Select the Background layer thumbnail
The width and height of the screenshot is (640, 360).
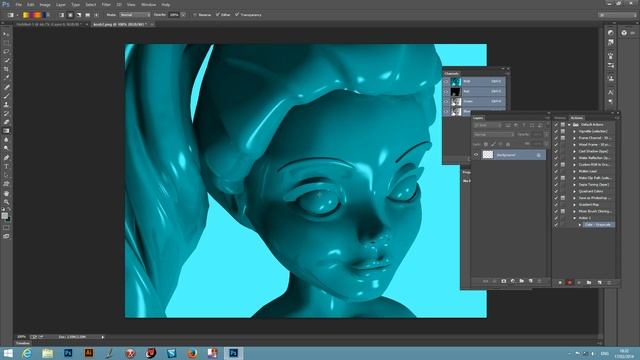tap(488, 155)
